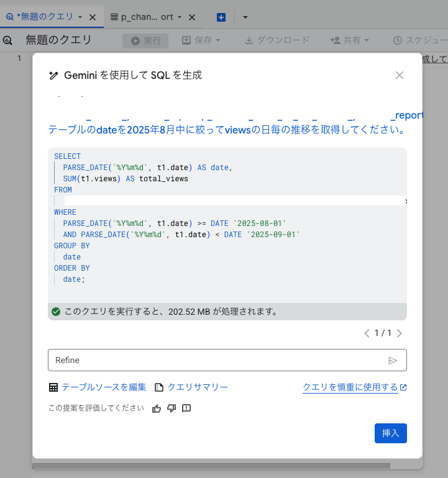Click the document icon beside クエリサマリー
This screenshot has height=478, width=448.
click(x=158, y=387)
